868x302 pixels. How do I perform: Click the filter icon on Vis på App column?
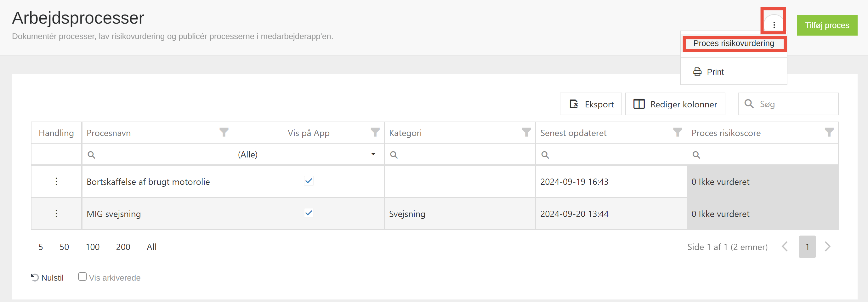pyautogui.click(x=375, y=132)
